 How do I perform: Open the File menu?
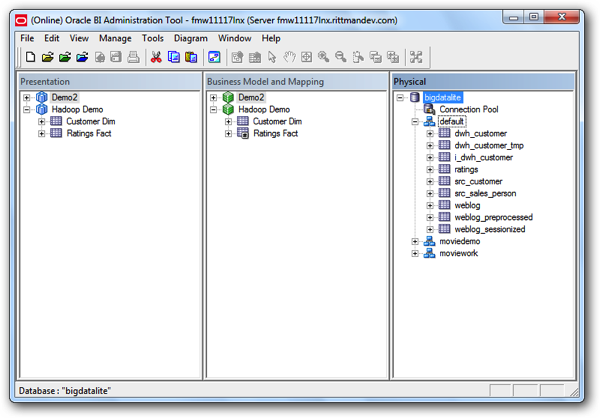pos(27,38)
